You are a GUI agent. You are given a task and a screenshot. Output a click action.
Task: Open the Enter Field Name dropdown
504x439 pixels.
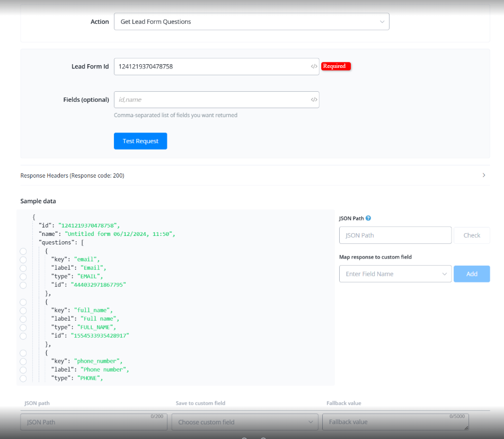coord(395,274)
